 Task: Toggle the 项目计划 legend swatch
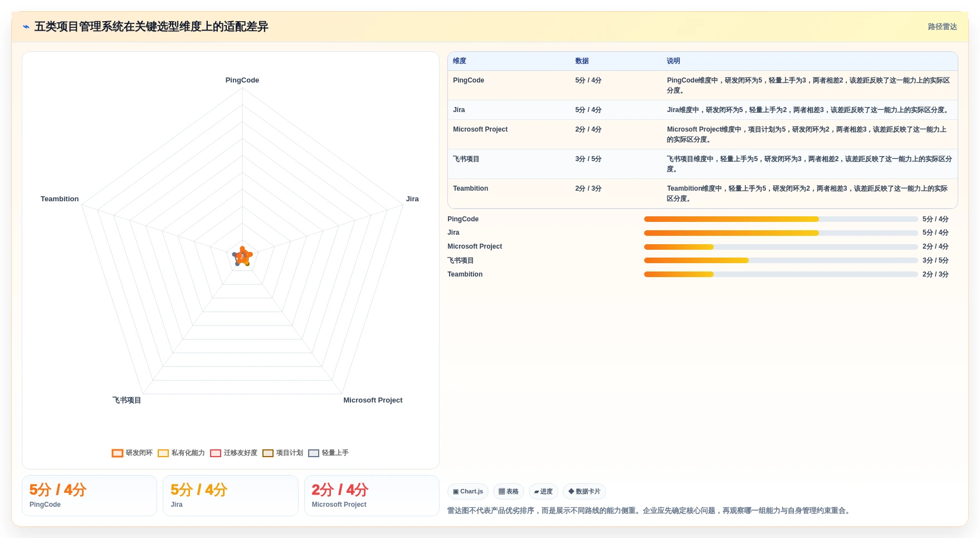(268, 453)
